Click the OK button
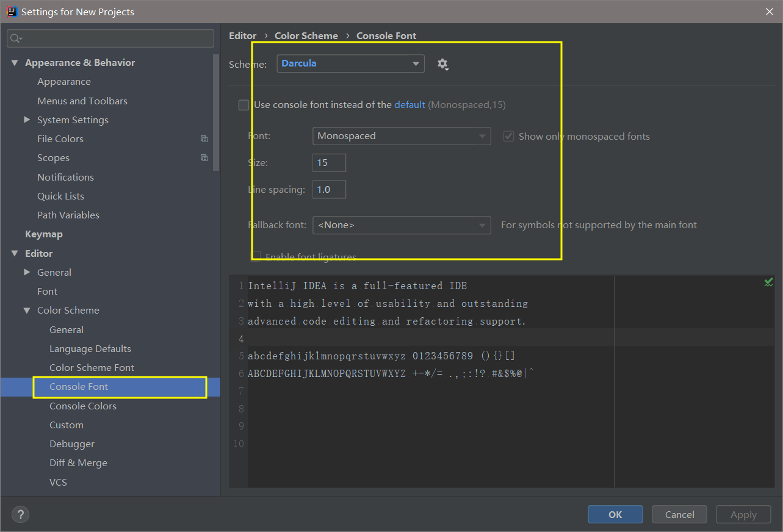The width and height of the screenshot is (783, 532). click(x=615, y=514)
